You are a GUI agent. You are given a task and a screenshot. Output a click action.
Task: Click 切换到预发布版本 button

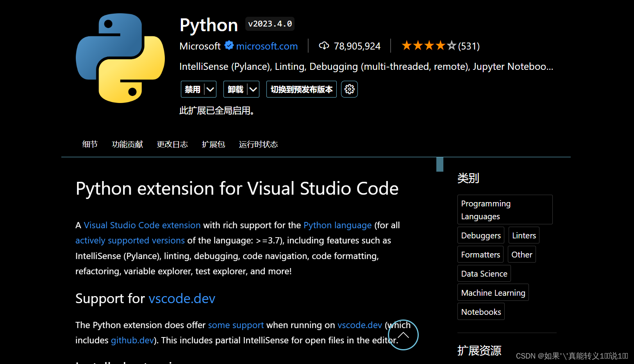coord(302,89)
